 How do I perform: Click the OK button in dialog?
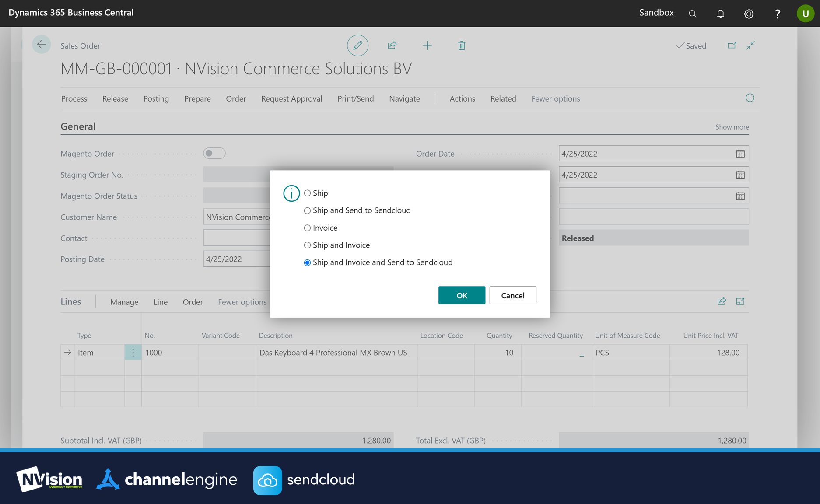(x=462, y=295)
